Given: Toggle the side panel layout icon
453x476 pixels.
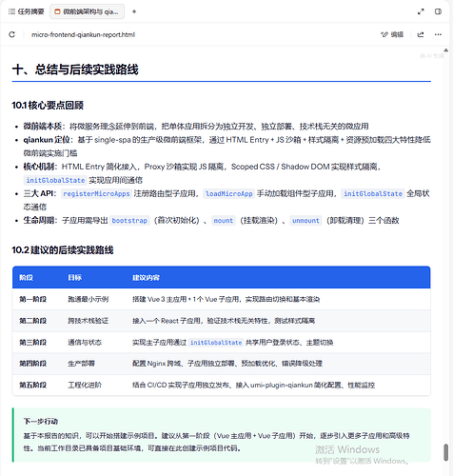Looking at the screenshot, I should (438, 11).
